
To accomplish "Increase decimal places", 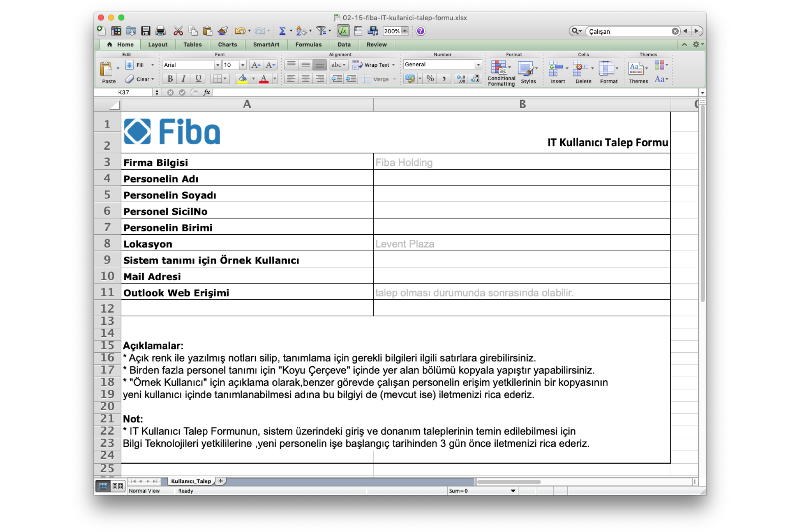I will click(461, 78).
